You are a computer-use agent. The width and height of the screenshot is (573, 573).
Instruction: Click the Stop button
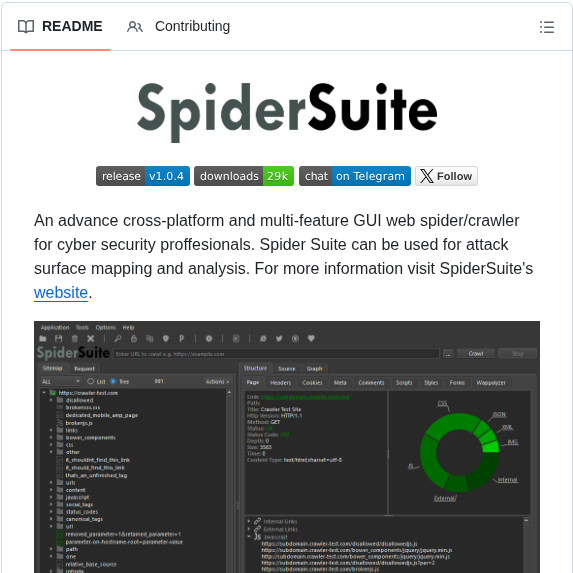point(517,353)
